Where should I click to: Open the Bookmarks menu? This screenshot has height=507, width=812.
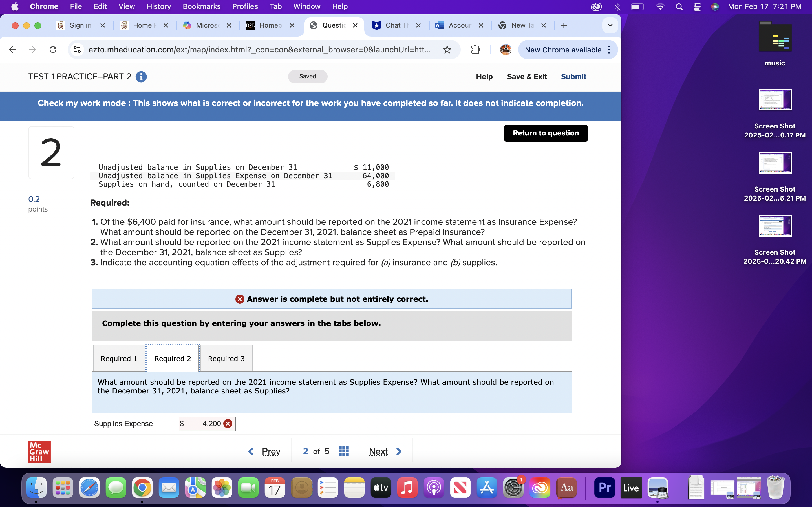[x=201, y=6]
